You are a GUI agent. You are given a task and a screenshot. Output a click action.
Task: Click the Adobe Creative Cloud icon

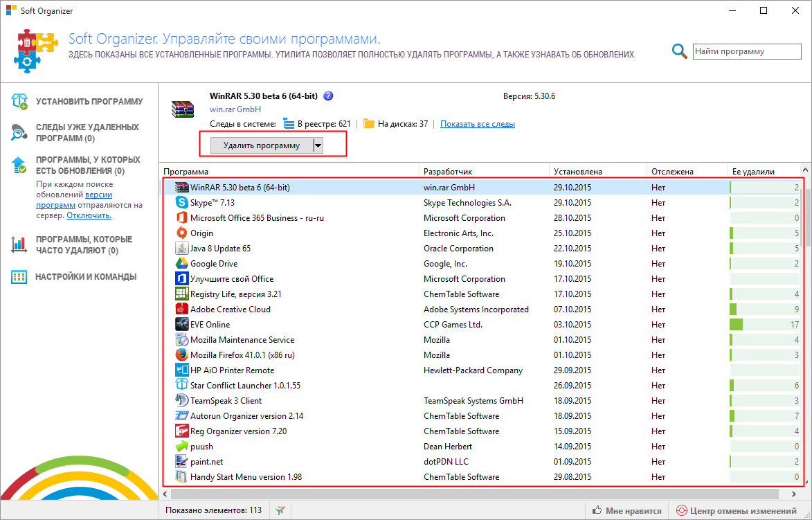181,310
